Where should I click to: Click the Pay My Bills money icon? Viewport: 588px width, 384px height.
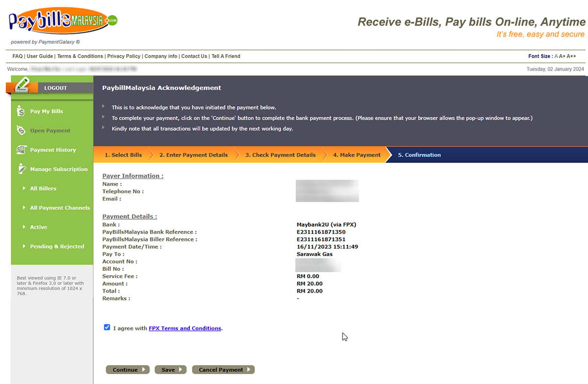(x=21, y=111)
